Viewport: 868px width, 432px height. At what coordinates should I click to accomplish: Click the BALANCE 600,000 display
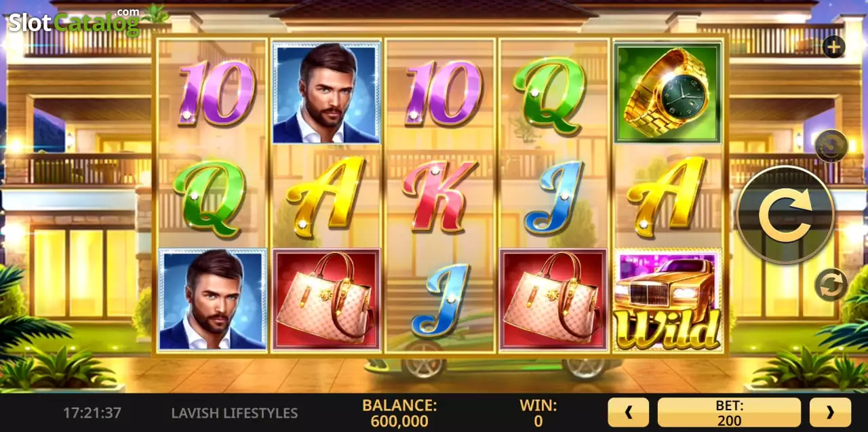pyautogui.click(x=399, y=413)
